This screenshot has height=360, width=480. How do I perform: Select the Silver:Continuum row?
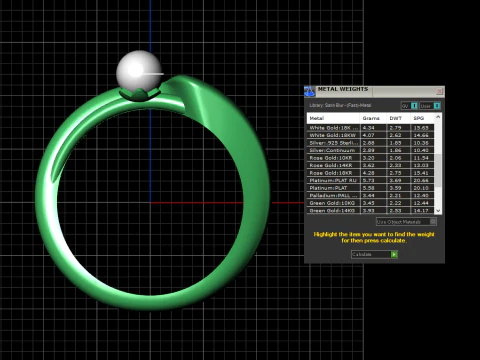point(370,150)
